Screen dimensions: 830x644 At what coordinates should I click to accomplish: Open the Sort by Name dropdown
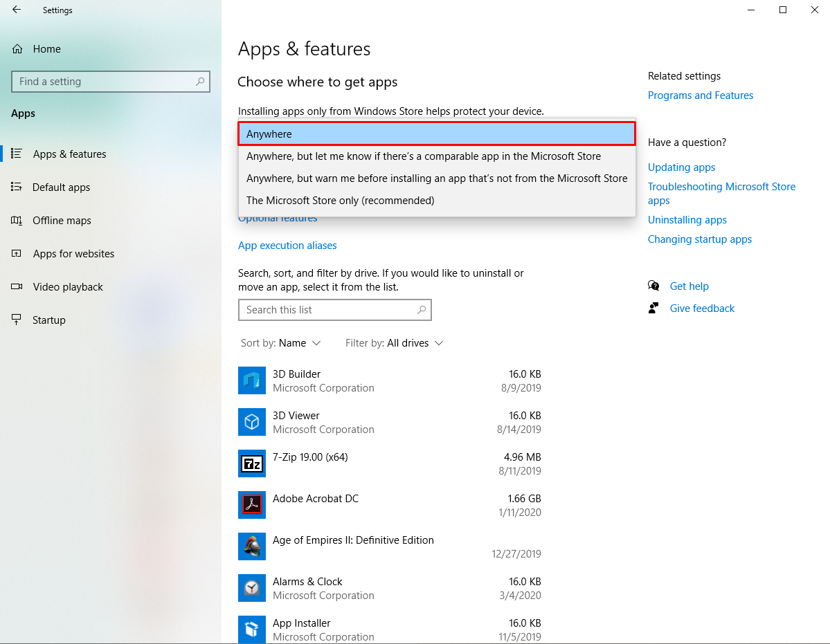281,343
